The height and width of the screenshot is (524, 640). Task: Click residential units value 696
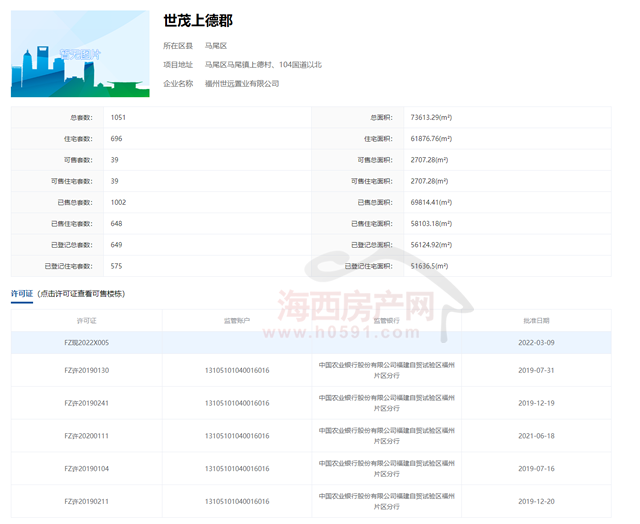[116, 139]
